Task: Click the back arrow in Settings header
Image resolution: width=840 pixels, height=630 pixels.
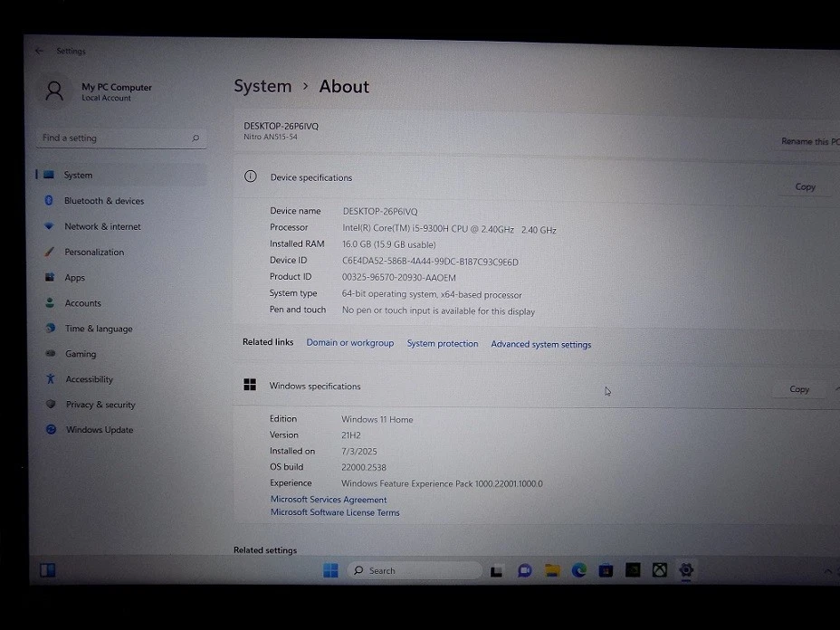Action: [x=39, y=52]
